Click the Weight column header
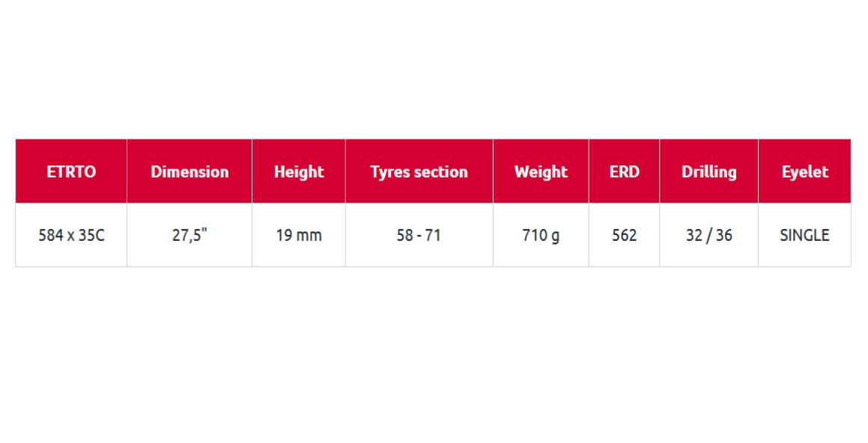Image resolution: width=868 pixels, height=443 pixels. point(541,171)
